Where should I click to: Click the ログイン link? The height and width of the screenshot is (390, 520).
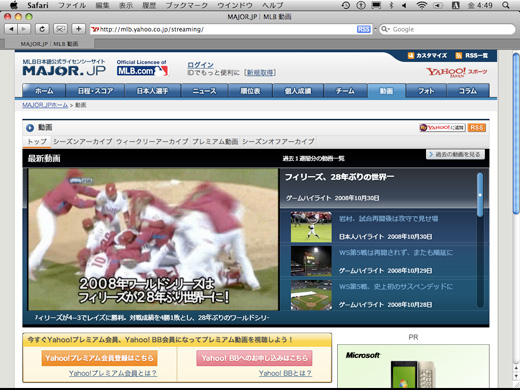point(200,65)
